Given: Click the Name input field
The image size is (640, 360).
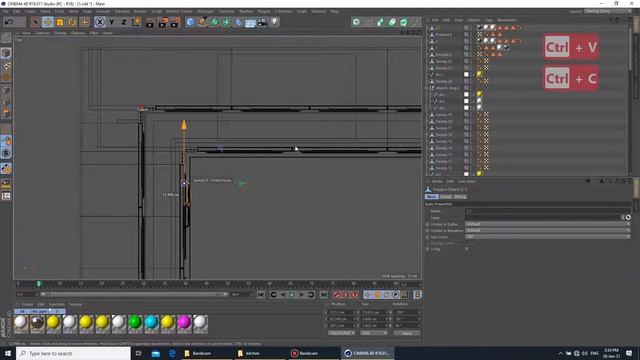Looking at the screenshot, I should (x=547, y=211).
